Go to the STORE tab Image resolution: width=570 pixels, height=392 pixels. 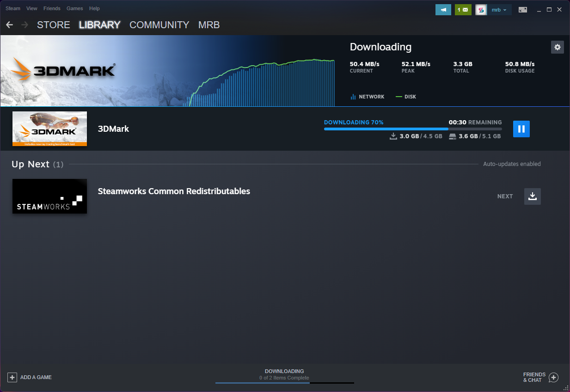tap(54, 25)
